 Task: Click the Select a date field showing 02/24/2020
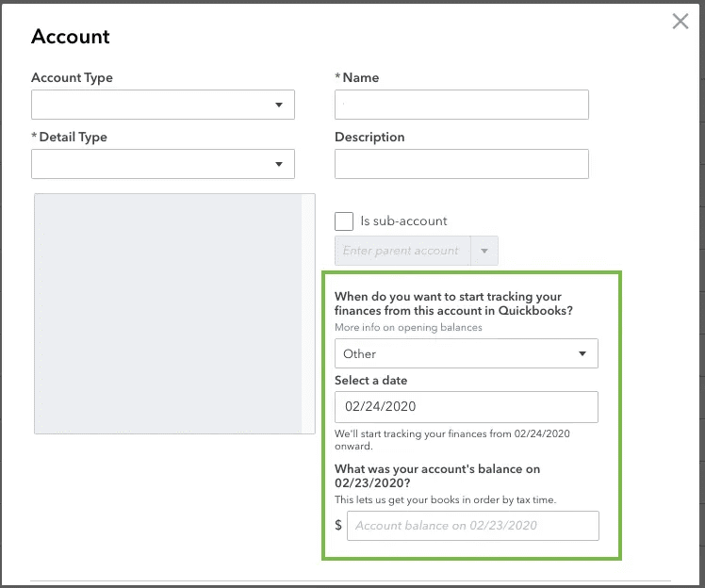tap(467, 407)
